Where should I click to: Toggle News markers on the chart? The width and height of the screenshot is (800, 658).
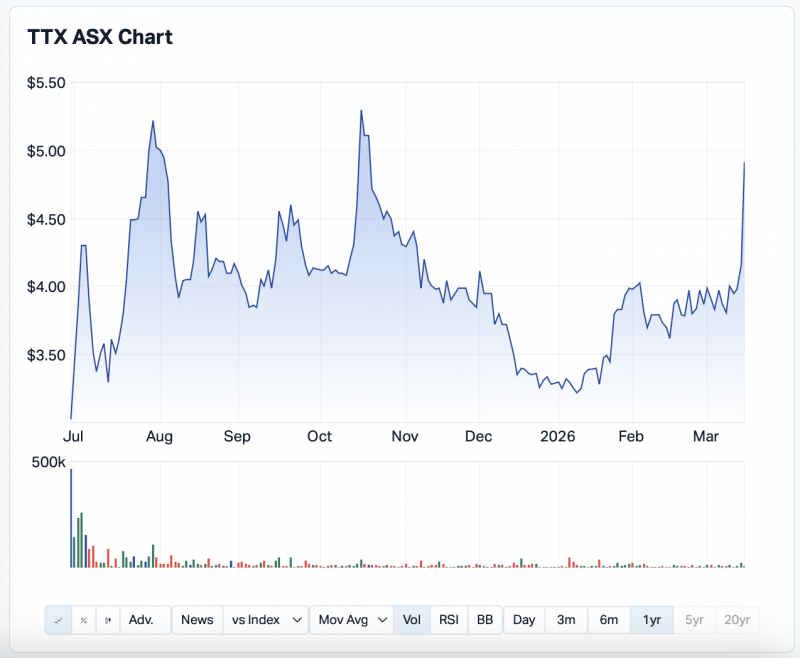197,620
